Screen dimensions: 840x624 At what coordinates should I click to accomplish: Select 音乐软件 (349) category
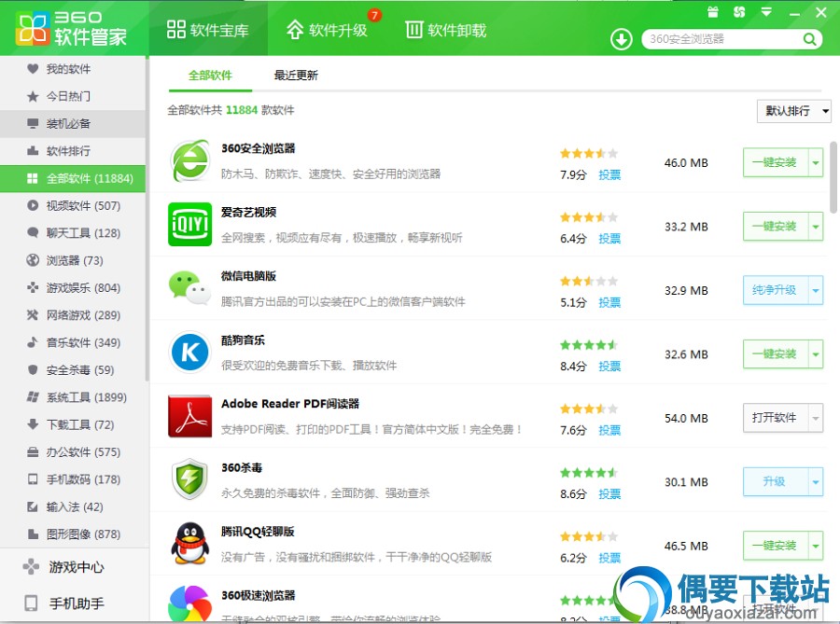pyautogui.click(x=73, y=342)
